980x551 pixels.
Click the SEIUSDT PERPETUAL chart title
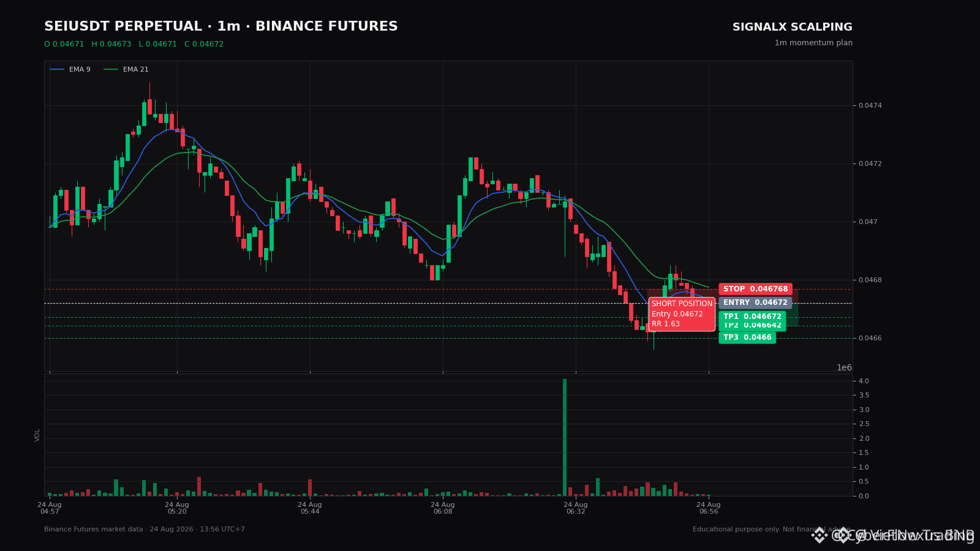[x=221, y=27]
